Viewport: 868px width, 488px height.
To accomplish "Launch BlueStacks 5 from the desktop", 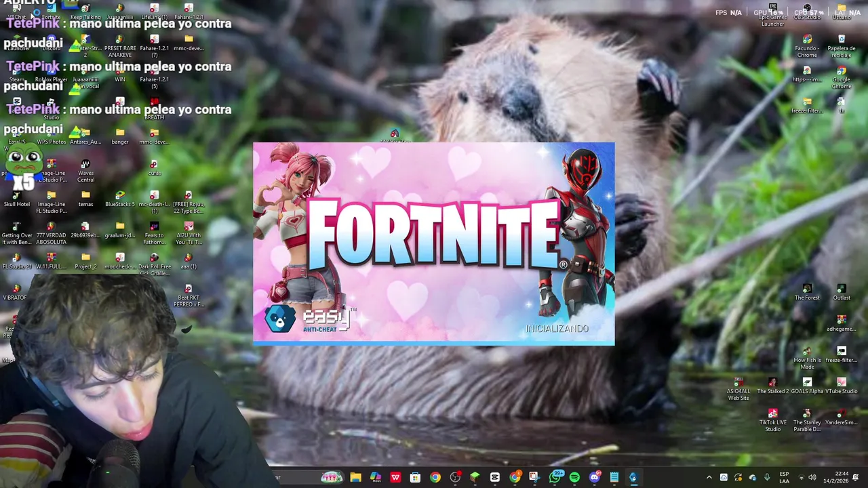I will click(x=120, y=199).
